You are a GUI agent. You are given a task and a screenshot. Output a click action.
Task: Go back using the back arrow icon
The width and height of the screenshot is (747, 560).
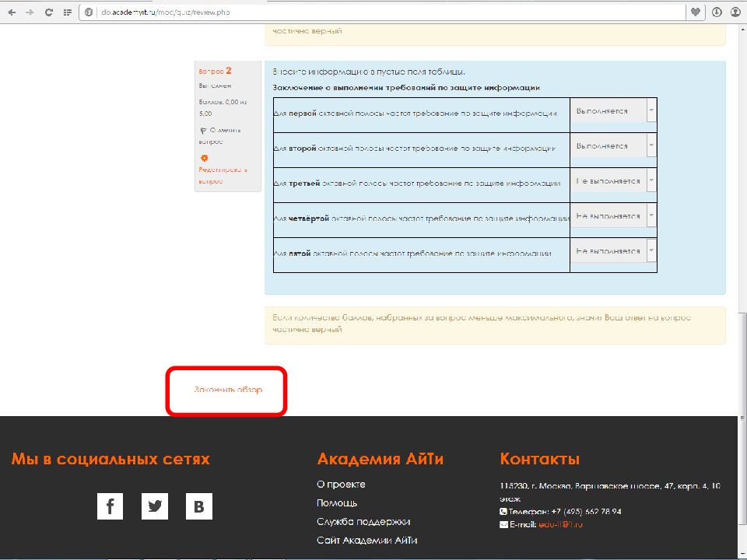[x=11, y=12]
